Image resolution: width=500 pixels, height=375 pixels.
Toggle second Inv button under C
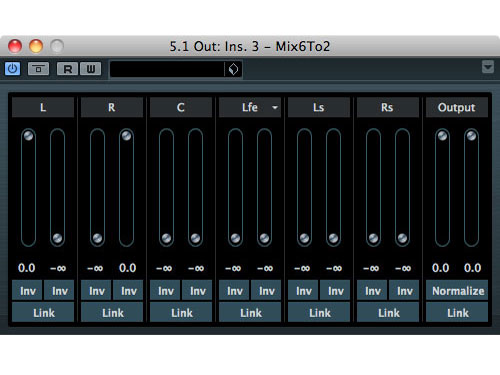click(197, 291)
